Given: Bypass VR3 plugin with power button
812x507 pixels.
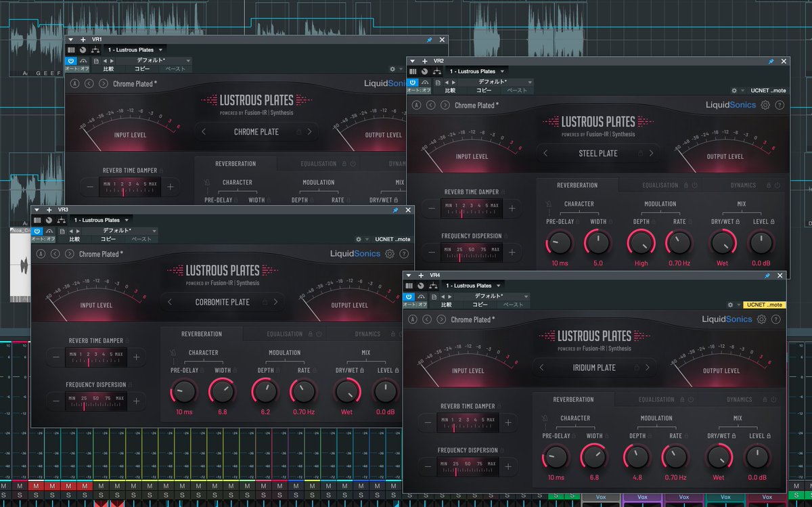Looking at the screenshot, I should point(37,231).
